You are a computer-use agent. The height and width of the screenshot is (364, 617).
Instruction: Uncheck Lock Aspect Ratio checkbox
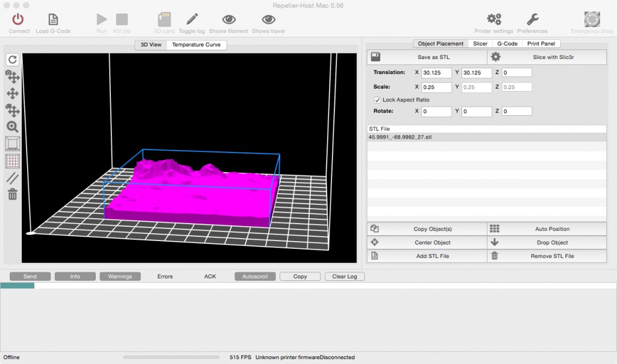click(377, 100)
